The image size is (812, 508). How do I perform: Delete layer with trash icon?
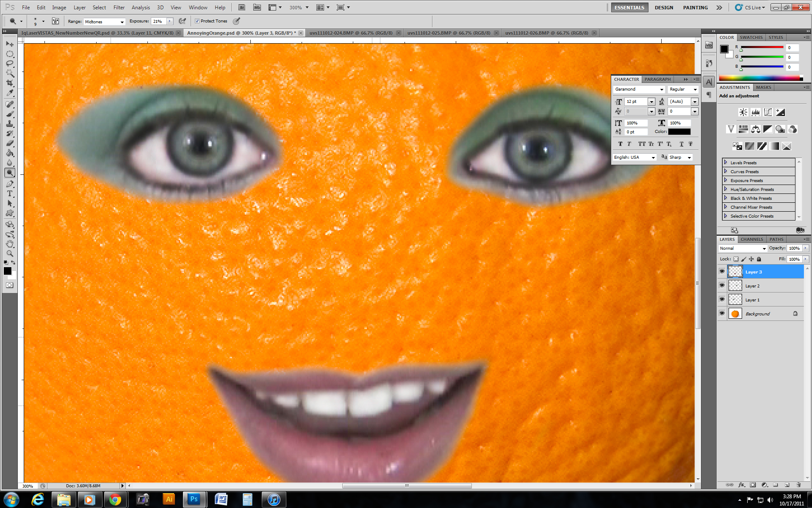pyautogui.click(x=798, y=485)
